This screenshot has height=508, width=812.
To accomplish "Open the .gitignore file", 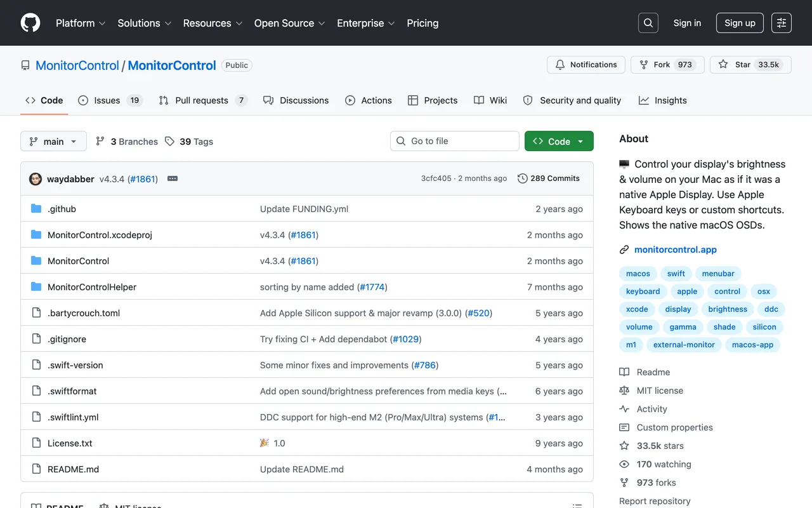I will point(67,339).
